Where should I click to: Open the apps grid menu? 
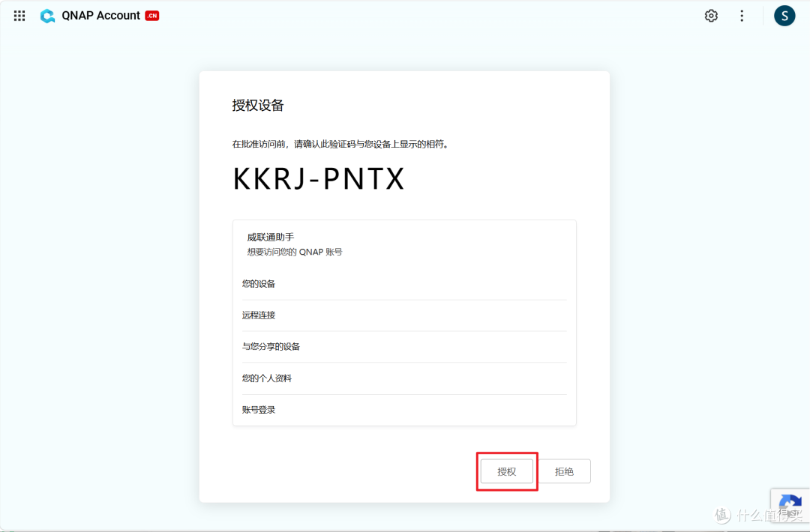click(x=19, y=16)
